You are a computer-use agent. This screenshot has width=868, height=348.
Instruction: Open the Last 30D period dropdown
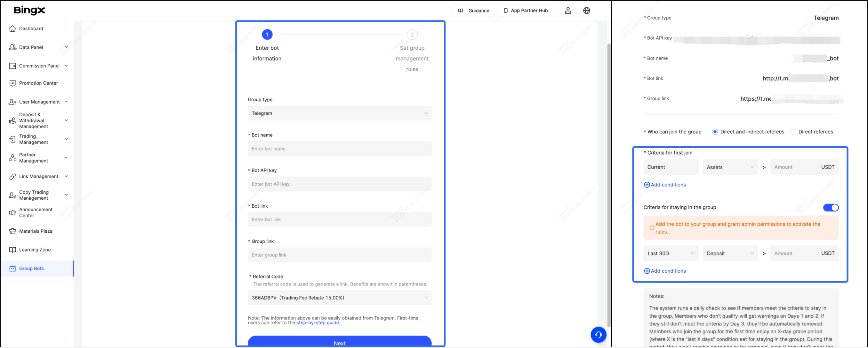(671, 253)
